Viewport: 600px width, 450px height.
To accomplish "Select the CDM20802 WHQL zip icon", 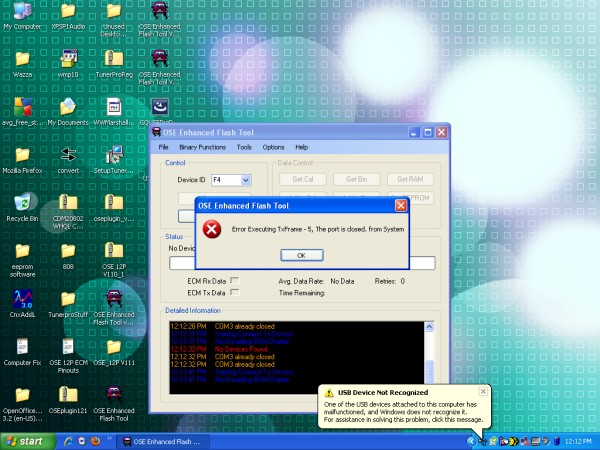I will click(x=68, y=212).
